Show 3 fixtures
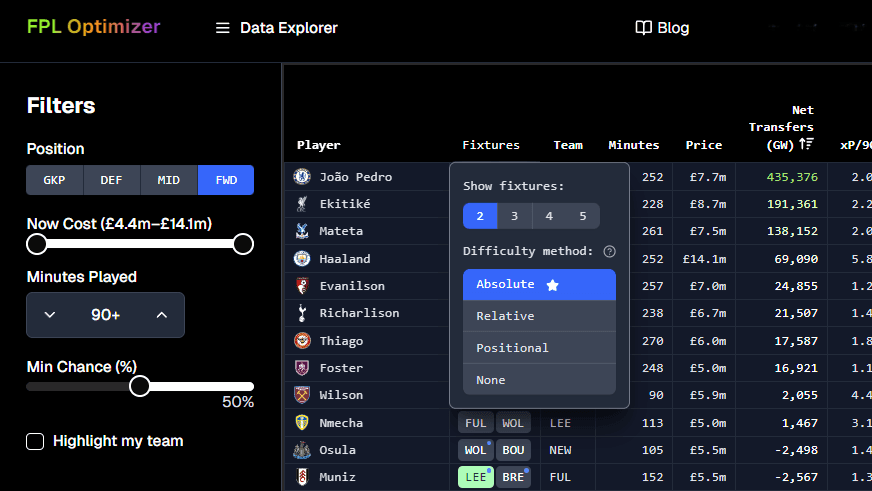This screenshot has height=491, width=872. point(514,216)
